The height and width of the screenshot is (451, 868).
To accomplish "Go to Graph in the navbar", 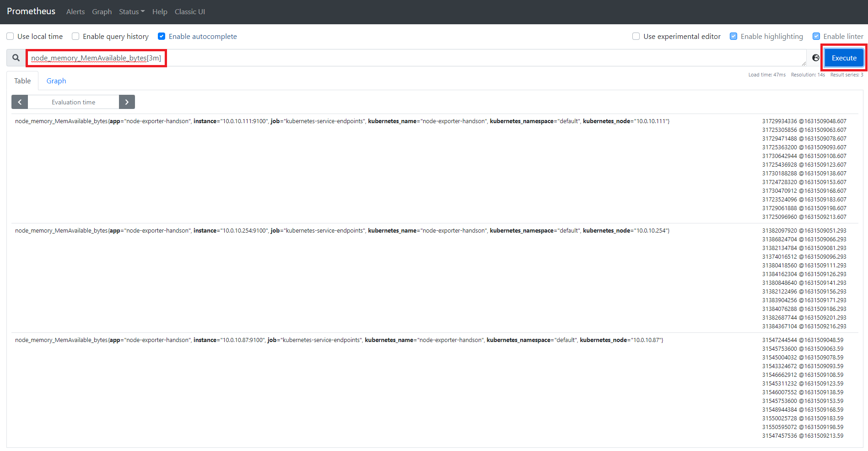I will (x=102, y=11).
